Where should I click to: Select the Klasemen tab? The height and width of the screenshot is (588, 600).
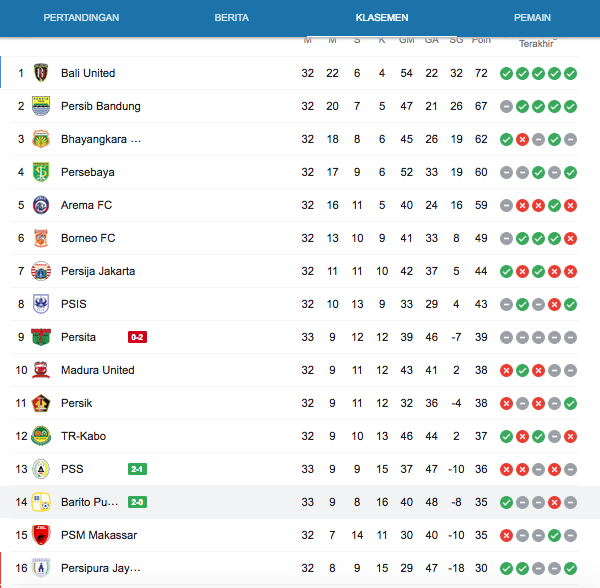[x=382, y=18]
